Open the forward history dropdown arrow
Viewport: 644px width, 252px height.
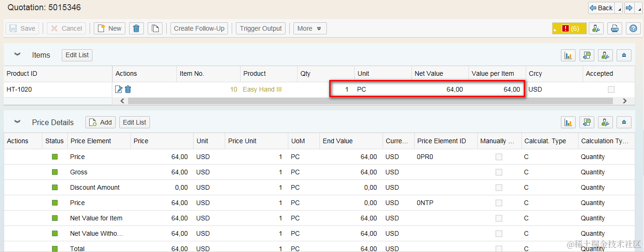click(639, 8)
